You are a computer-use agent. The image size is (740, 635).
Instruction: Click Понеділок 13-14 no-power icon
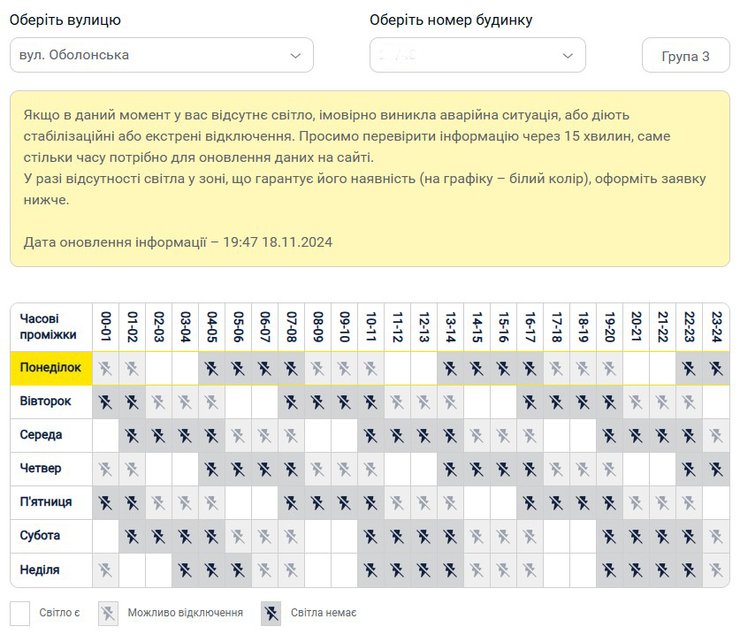[x=450, y=368]
